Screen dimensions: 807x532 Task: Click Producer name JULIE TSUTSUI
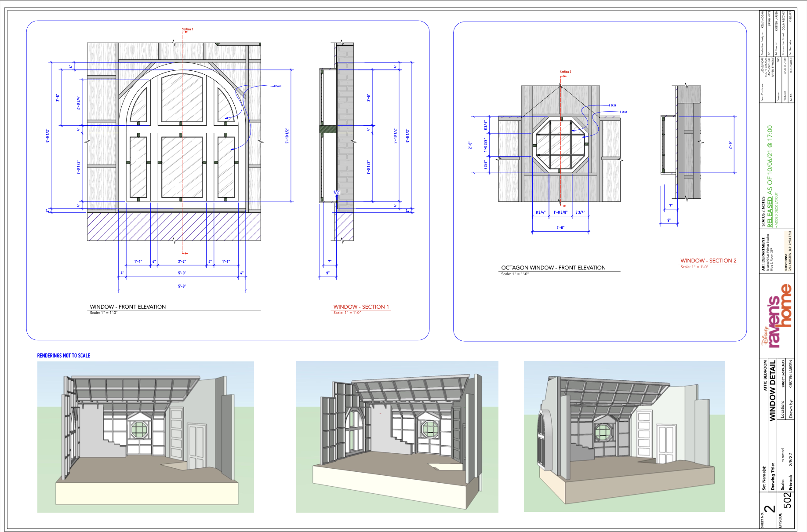(x=785, y=66)
